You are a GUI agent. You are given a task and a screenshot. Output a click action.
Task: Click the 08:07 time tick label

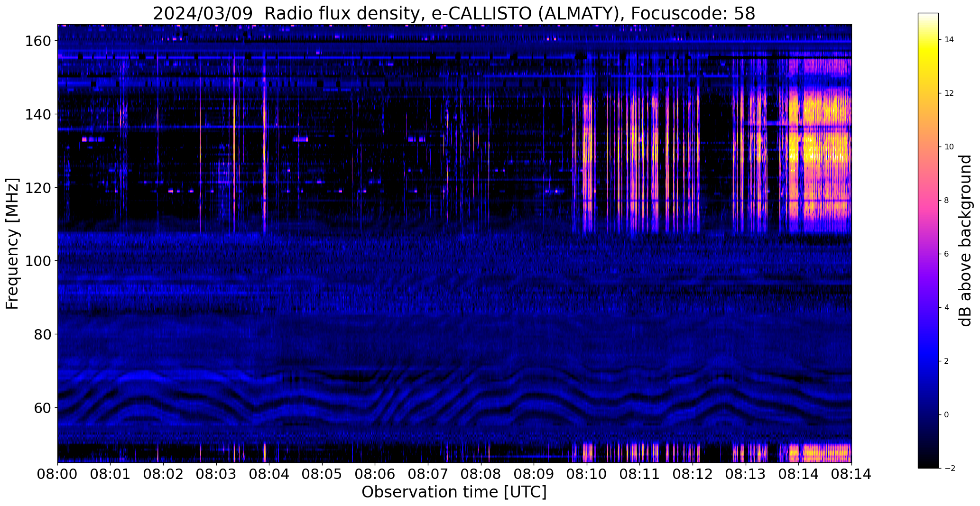(x=428, y=475)
